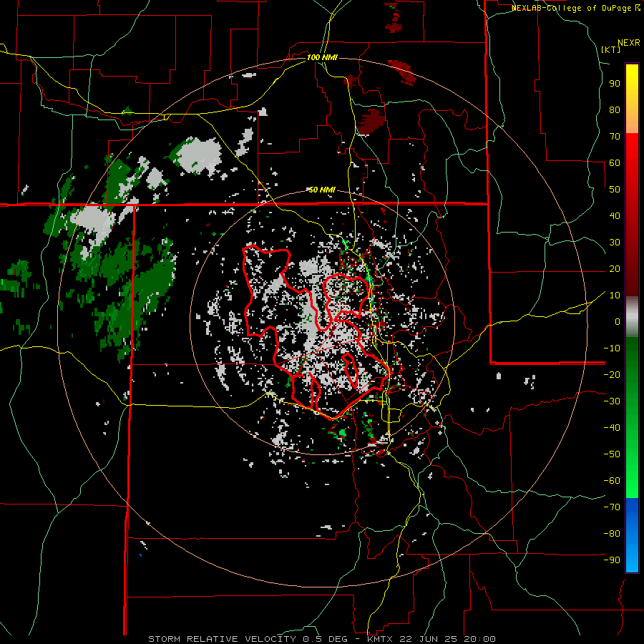Click the 50 value on velocity scale
The height and width of the screenshot is (644, 644).
click(x=615, y=190)
